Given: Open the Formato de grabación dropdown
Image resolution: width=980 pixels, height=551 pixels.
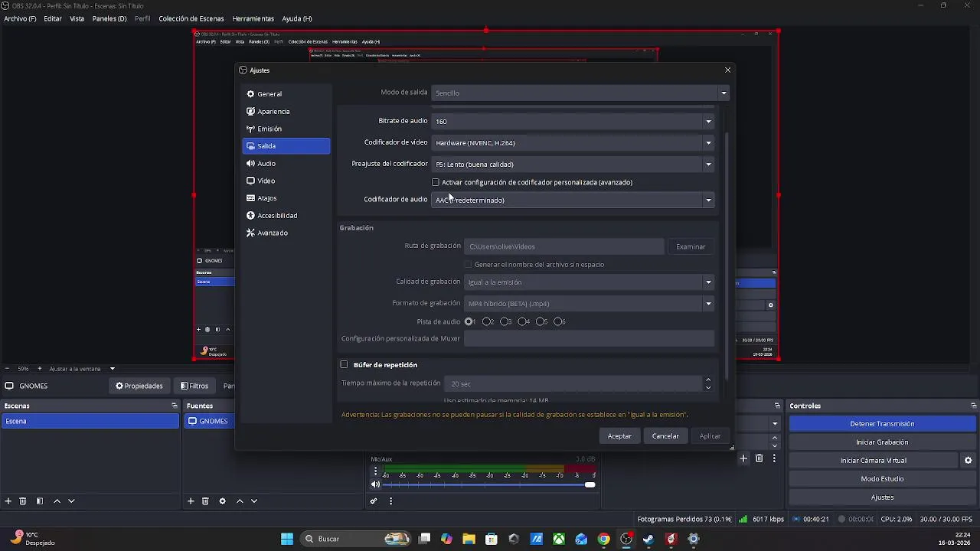Looking at the screenshot, I should 589,303.
